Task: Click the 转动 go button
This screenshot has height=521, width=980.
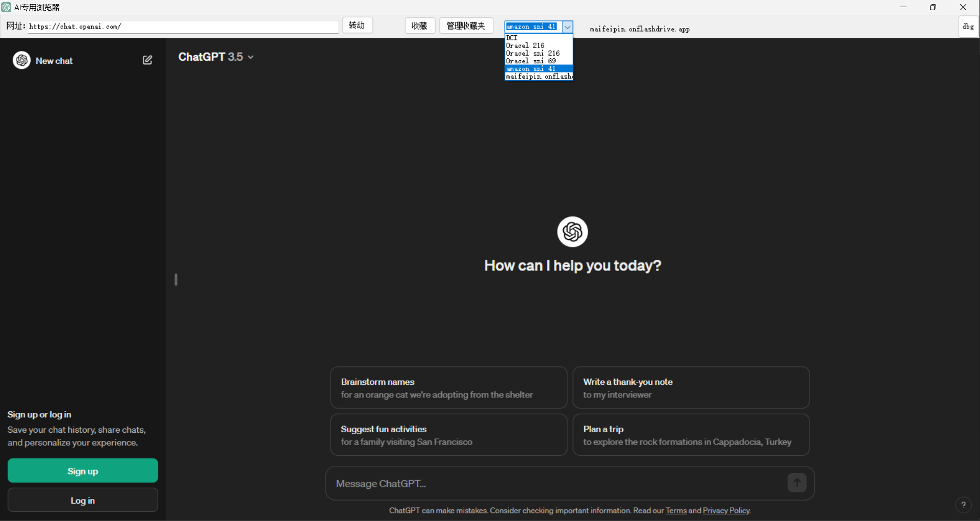Action: click(x=357, y=26)
